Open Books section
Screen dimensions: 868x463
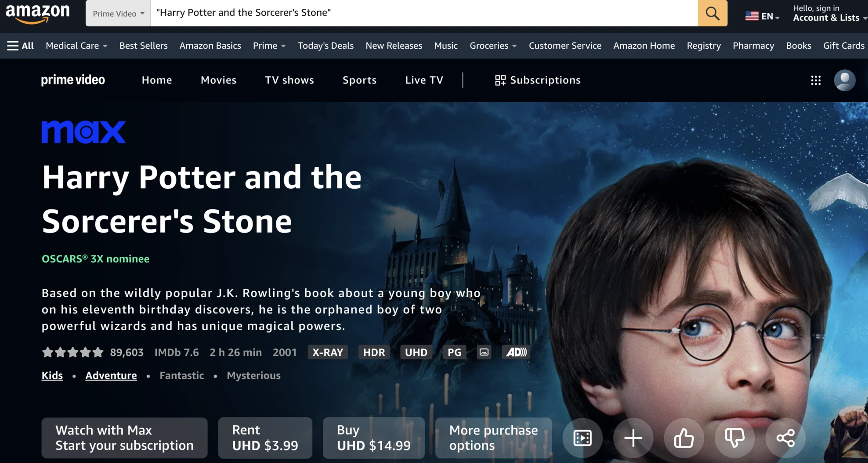pyautogui.click(x=799, y=46)
